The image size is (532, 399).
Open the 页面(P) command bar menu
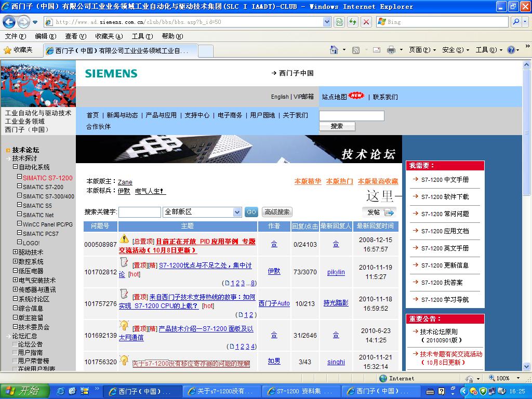(422, 50)
